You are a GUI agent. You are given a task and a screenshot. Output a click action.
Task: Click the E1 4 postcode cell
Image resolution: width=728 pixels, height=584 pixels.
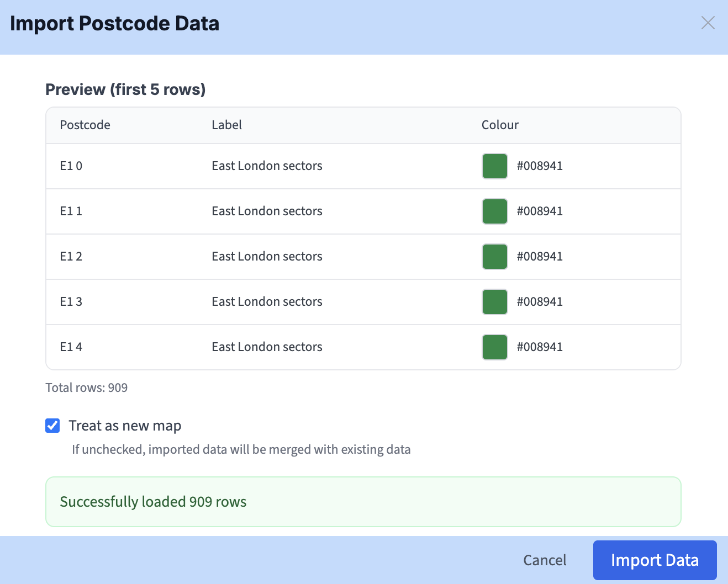click(x=71, y=347)
